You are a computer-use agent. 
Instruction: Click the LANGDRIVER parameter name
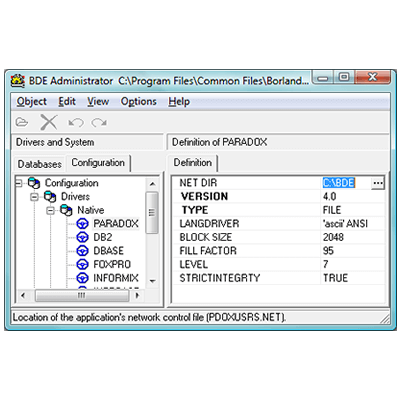tap(209, 224)
